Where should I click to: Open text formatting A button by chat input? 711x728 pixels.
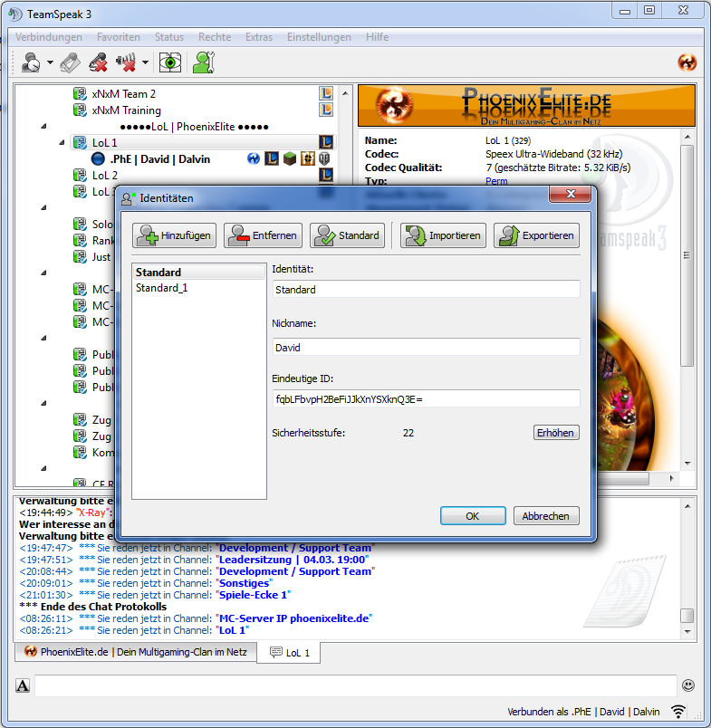(x=23, y=685)
